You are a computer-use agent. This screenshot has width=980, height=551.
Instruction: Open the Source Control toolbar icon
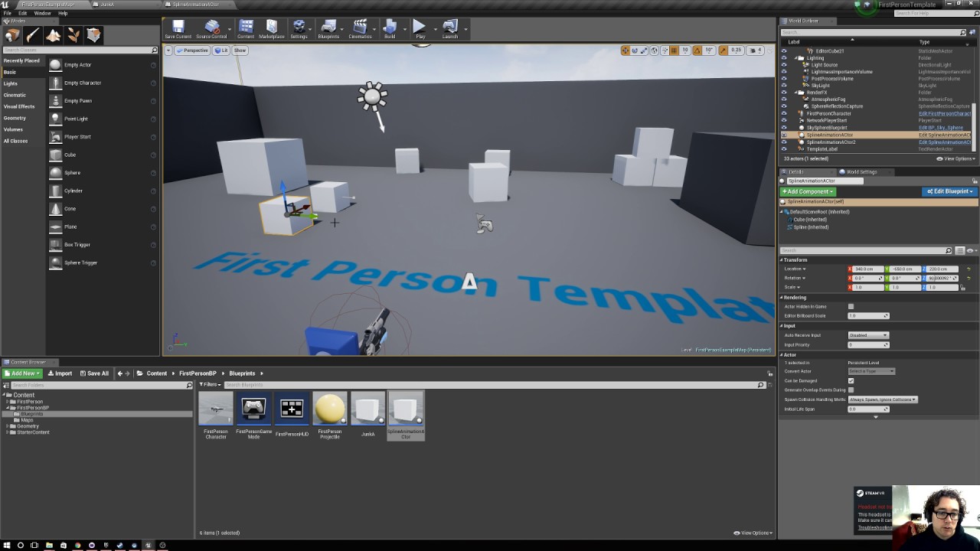click(211, 30)
